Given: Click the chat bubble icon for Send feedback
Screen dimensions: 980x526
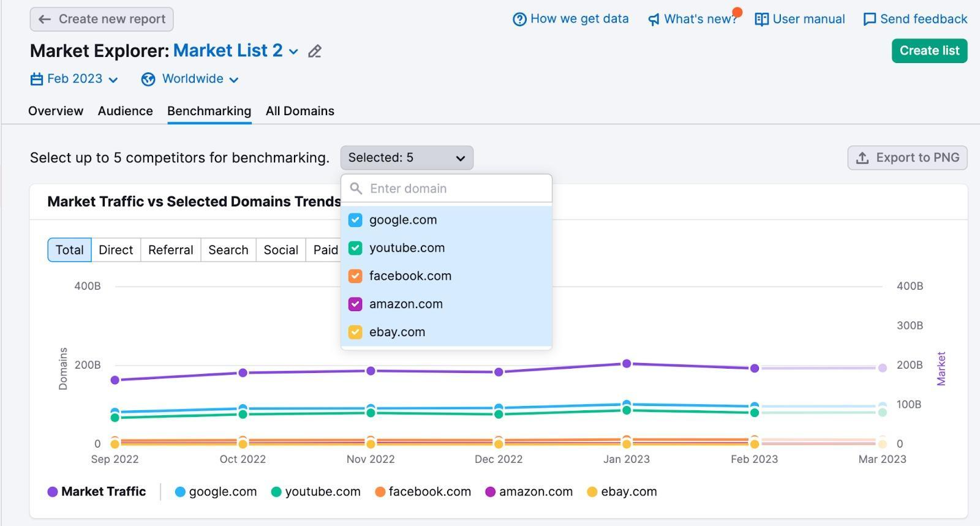Looking at the screenshot, I should click(869, 20).
